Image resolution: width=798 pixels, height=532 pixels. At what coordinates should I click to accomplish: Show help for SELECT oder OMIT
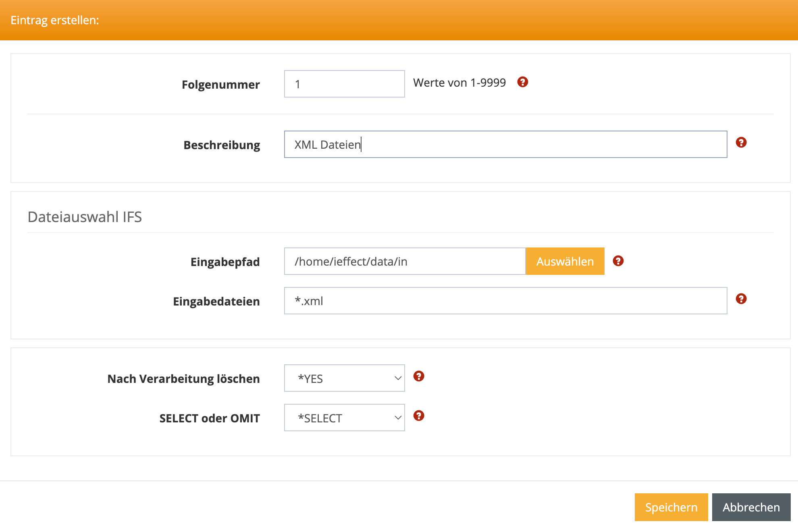[x=419, y=416]
